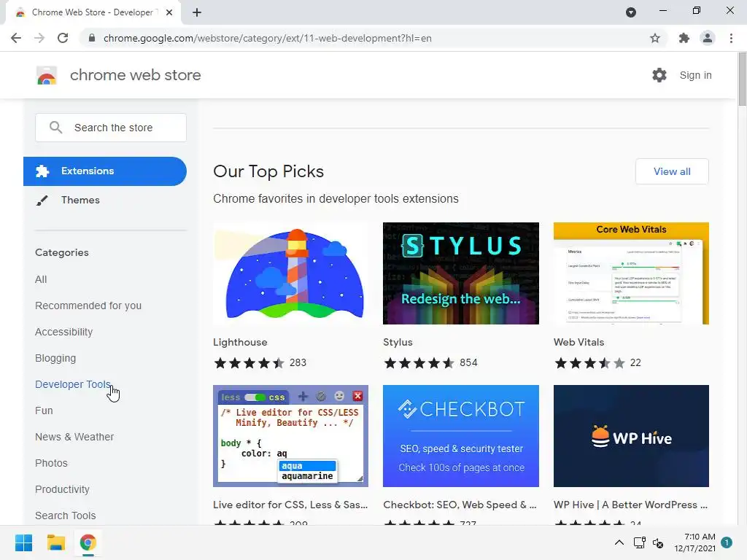Screen dimensions: 747x560
Task: Bookmark this page with the star icon
Action: (x=655, y=38)
